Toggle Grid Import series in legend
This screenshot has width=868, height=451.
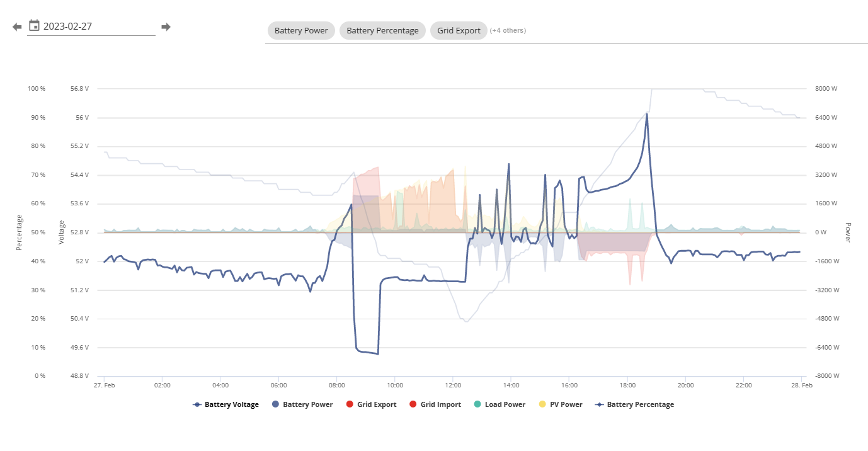[x=435, y=404]
